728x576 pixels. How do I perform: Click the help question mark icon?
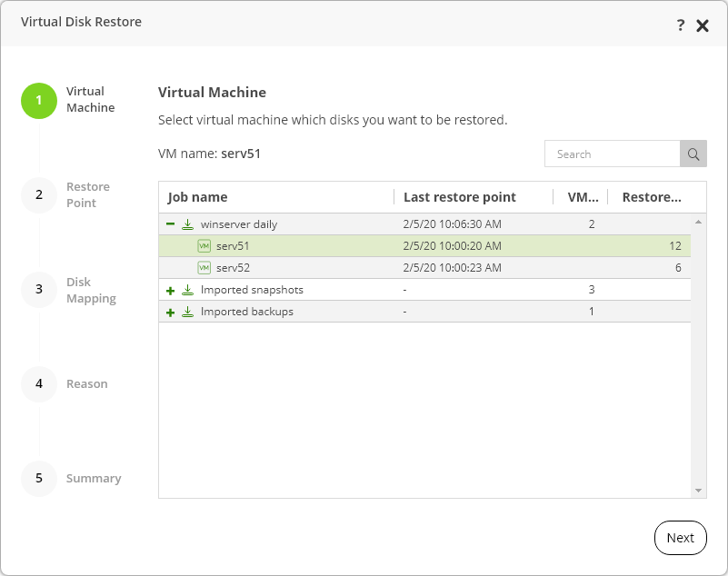(681, 25)
